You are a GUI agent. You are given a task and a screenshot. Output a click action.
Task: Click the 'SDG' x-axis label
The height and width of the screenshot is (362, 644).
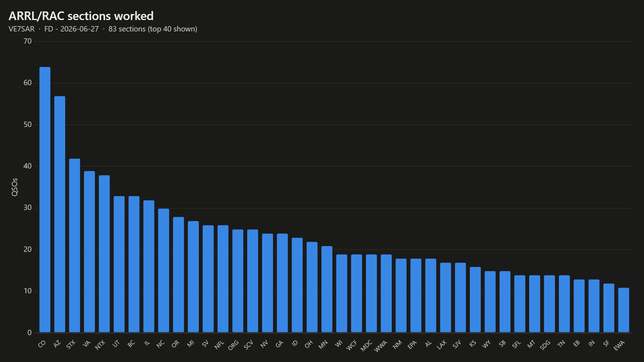(x=545, y=345)
